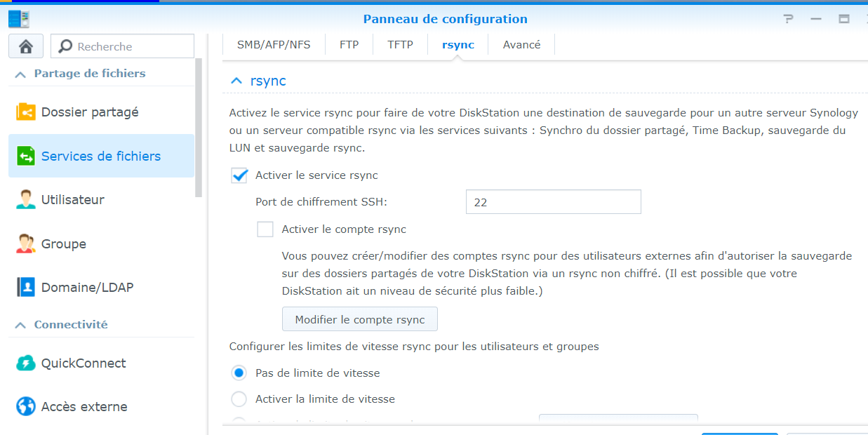Click the Port de chiffrement SSH field
The image size is (868, 435).
(x=554, y=202)
